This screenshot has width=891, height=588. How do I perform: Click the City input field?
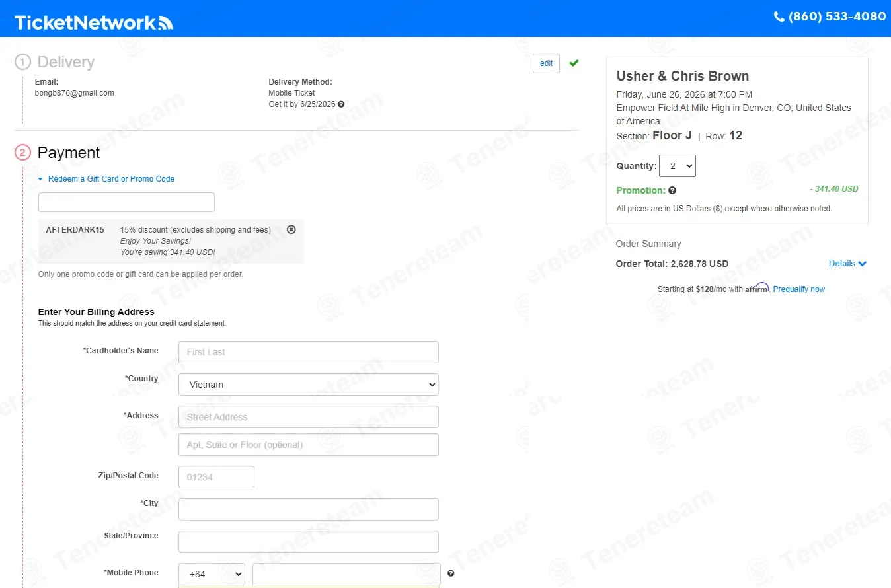click(309, 509)
